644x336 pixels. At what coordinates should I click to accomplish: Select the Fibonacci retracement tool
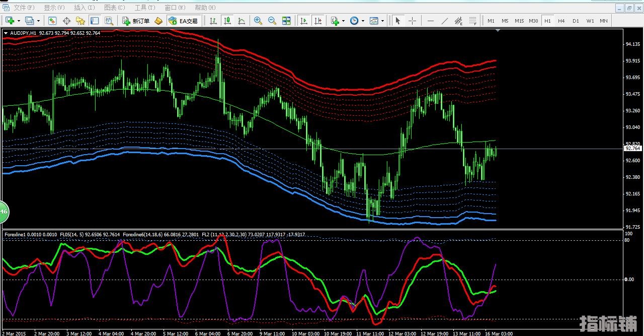(x=473, y=21)
